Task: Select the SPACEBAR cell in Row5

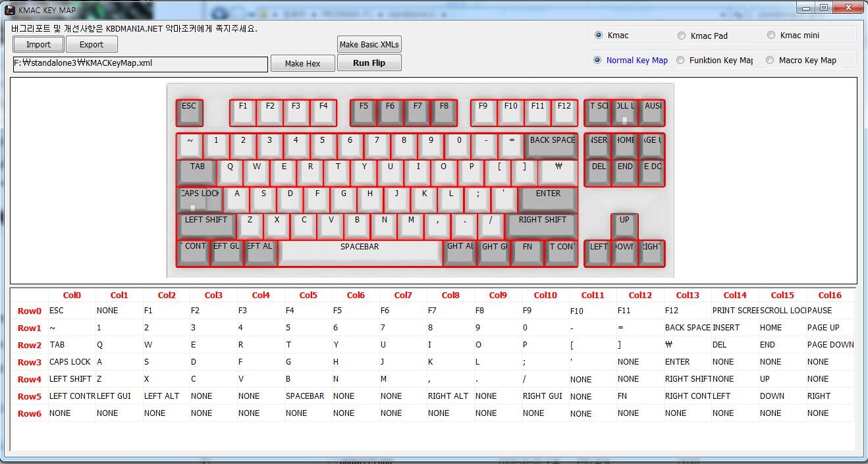Action: [x=308, y=396]
